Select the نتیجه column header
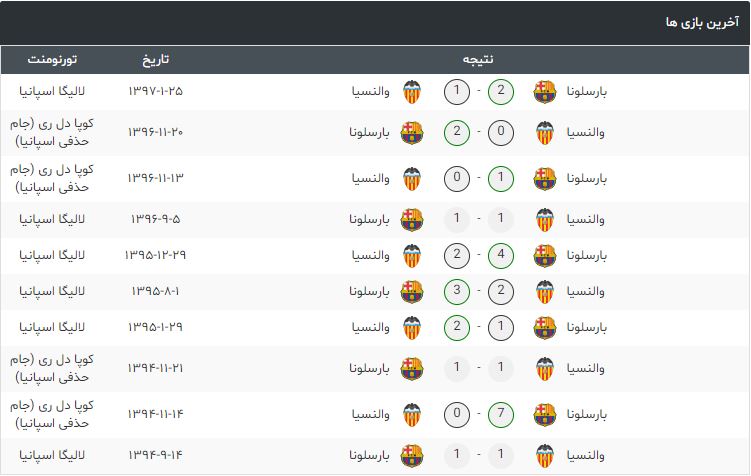751x476 pixels. [x=478, y=59]
